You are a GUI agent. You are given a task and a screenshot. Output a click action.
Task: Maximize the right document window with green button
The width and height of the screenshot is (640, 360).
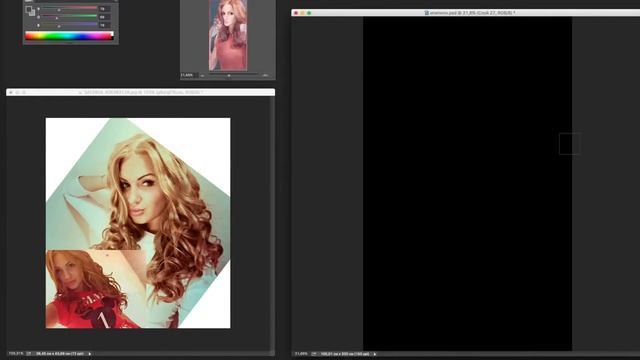pos(309,13)
